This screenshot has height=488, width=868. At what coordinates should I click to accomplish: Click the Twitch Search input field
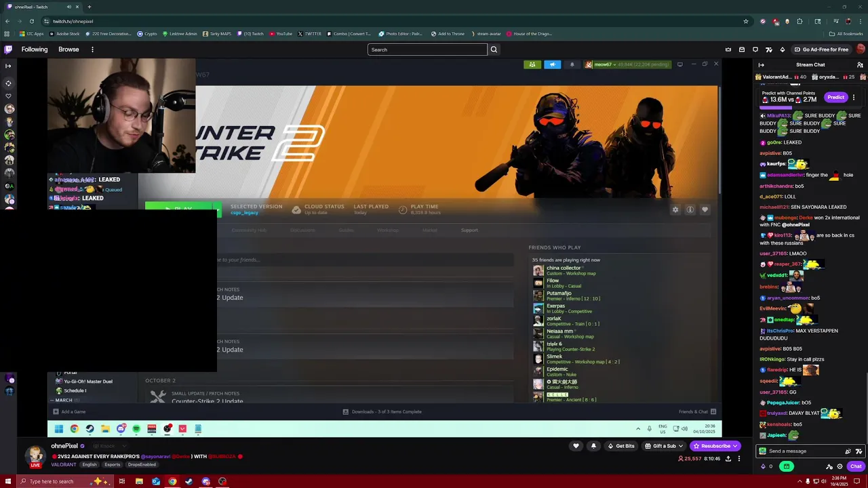427,49
